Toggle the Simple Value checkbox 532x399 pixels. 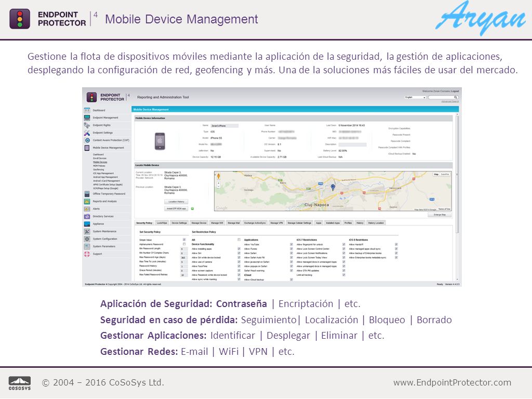184,240
